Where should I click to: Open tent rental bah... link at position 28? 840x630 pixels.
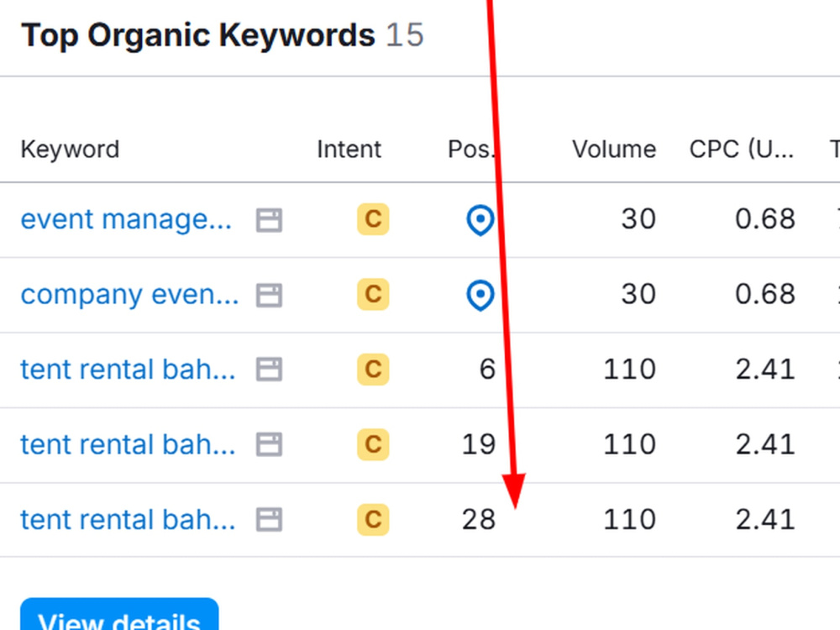[x=128, y=520]
